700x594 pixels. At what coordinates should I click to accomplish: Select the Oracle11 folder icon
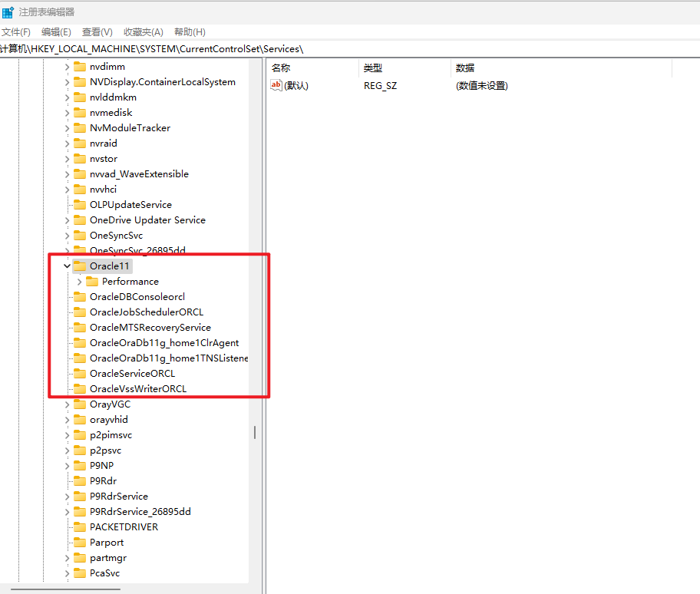[x=81, y=266]
